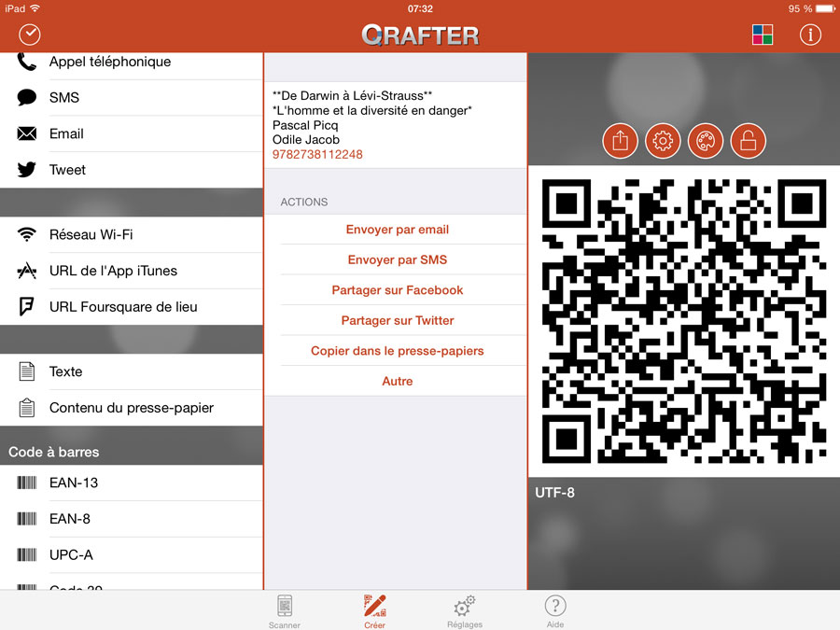Viewport: 840px width, 630px height.
Task: Select the Foursquare icon
Action: click(x=27, y=306)
